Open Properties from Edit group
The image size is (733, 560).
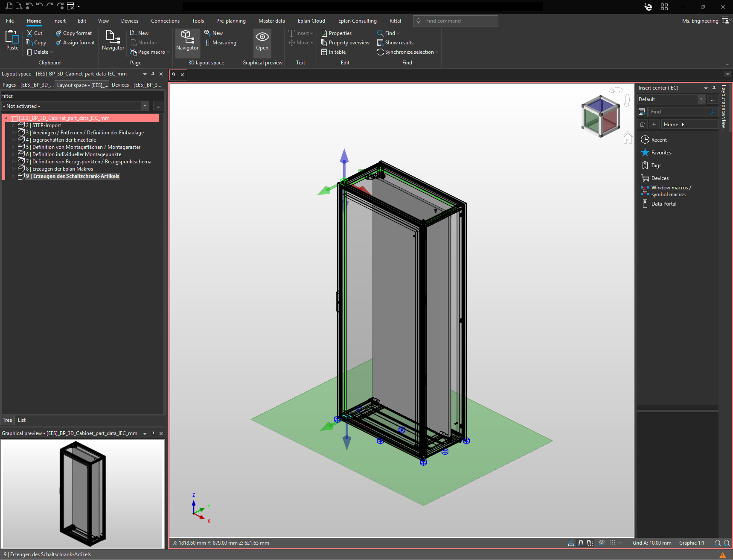point(336,33)
